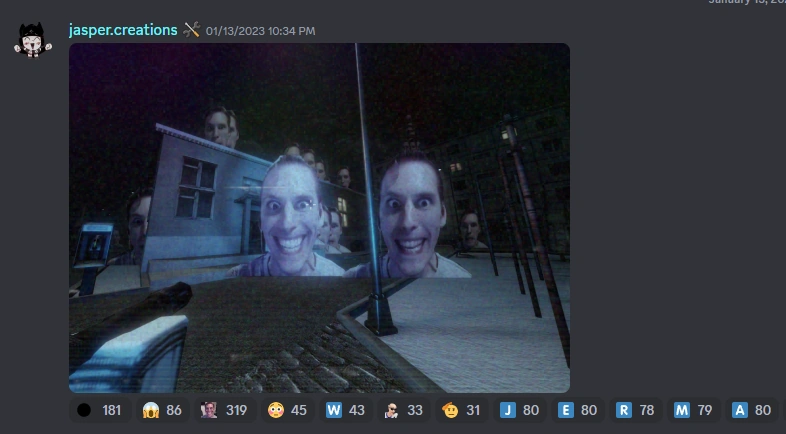Toggle the flushed face reaction with 45
The height and width of the screenshot is (434, 786).
287,410
